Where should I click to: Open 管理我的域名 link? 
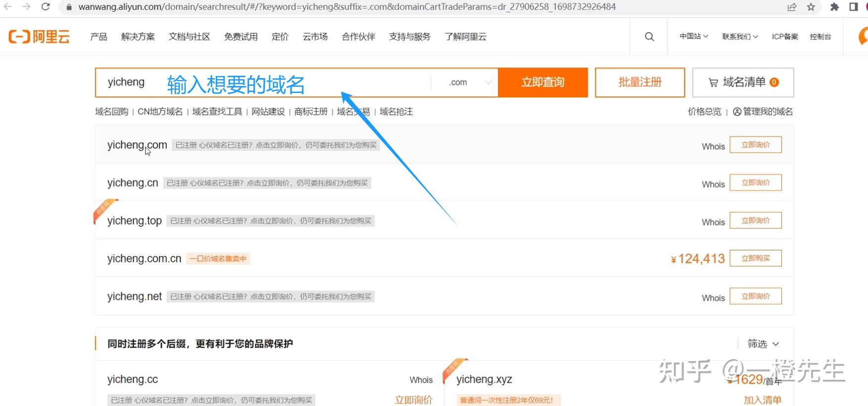click(x=763, y=112)
